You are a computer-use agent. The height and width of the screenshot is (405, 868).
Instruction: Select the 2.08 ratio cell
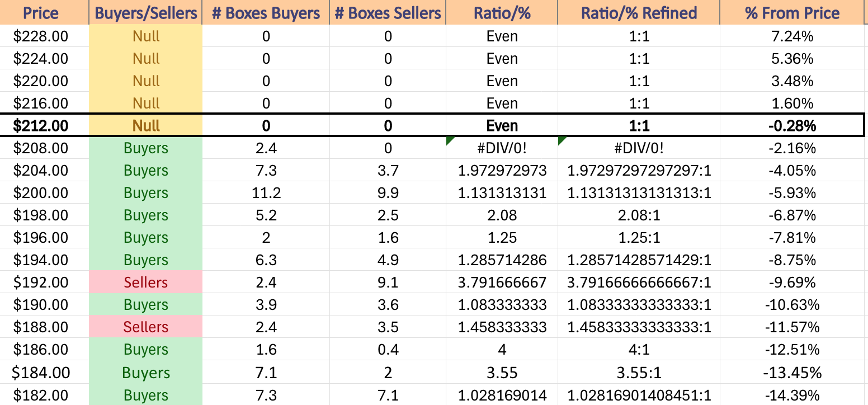[x=502, y=215]
